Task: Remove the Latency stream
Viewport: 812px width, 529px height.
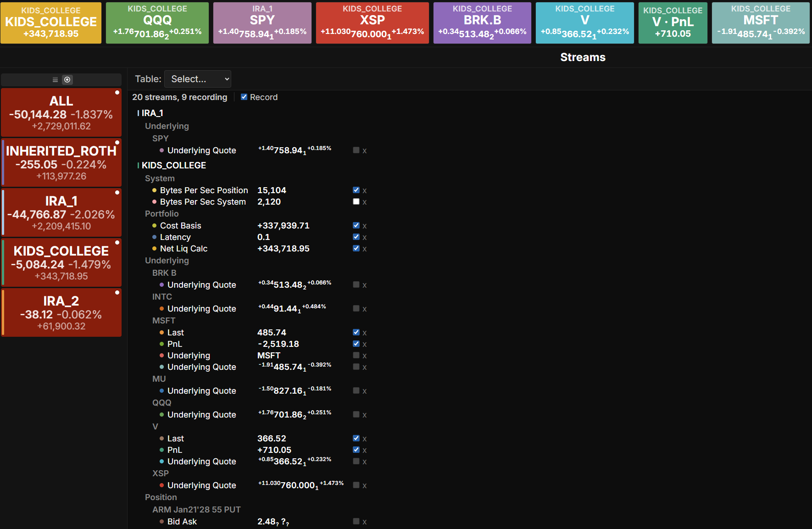Action: 365,238
